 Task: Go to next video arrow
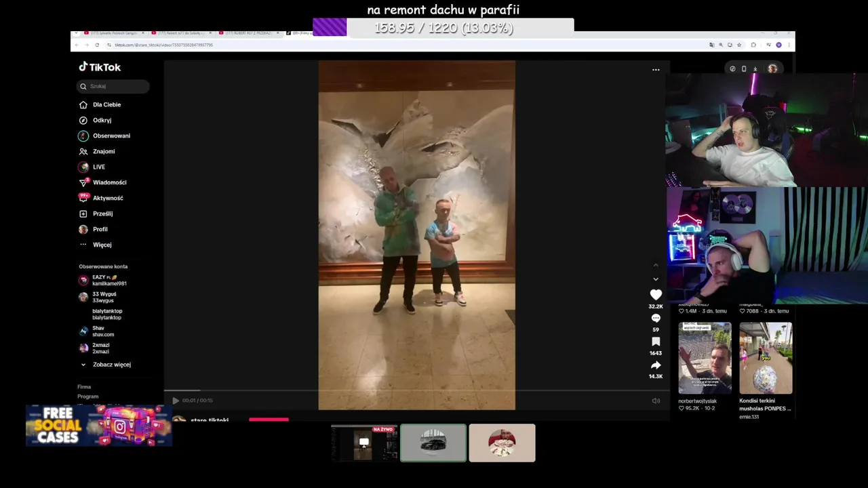pos(656,279)
